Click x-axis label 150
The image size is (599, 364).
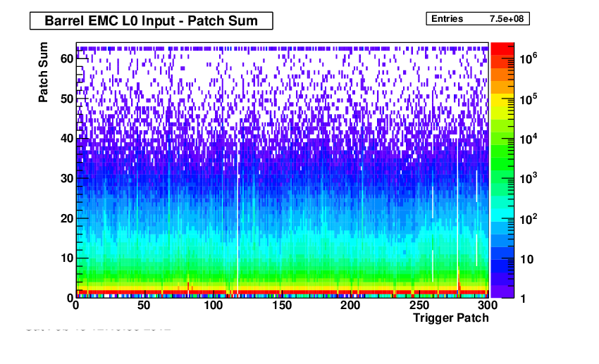point(282,306)
